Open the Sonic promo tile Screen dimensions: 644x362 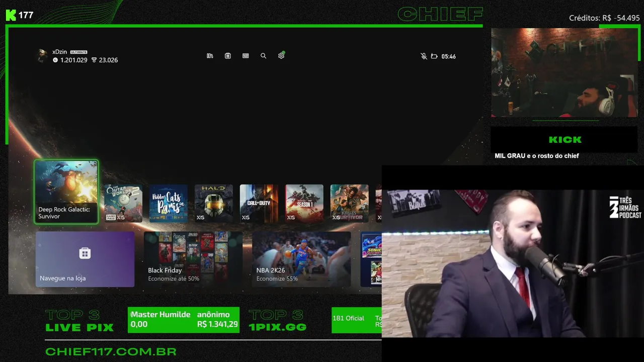point(371,259)
